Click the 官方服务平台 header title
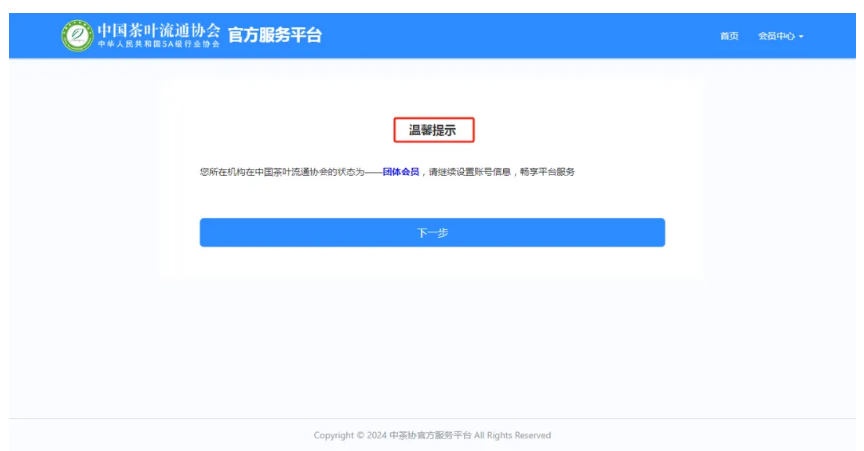 (x=275, y=36)
